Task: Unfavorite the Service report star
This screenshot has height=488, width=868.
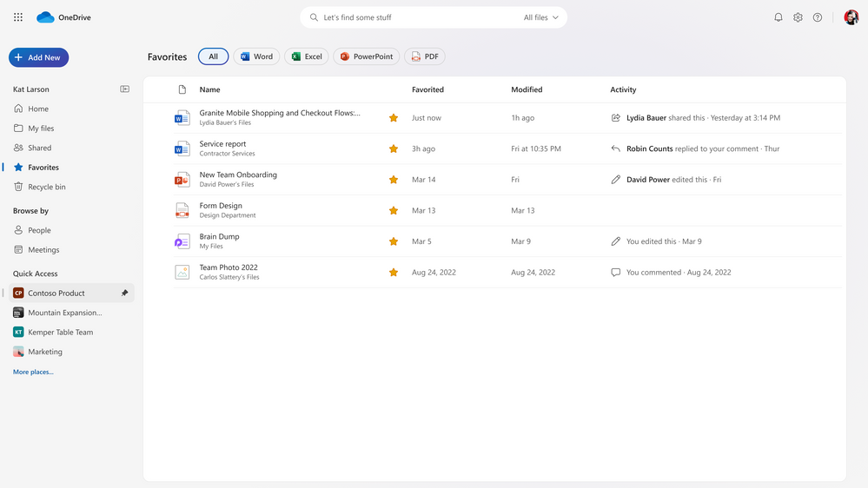Action: [x=394, y=148]
